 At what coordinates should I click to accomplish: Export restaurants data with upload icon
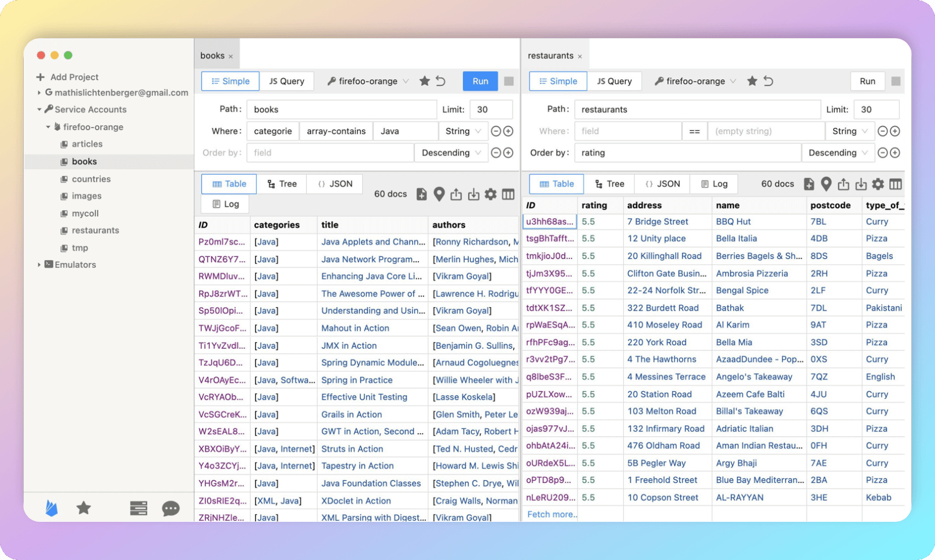pyautogui.click(x=844, y=184)
